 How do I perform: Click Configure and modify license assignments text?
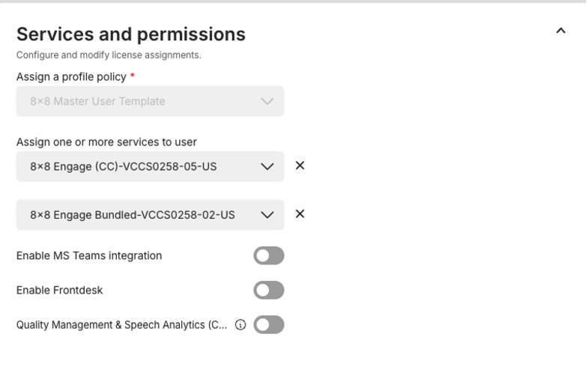pos(109,55)
